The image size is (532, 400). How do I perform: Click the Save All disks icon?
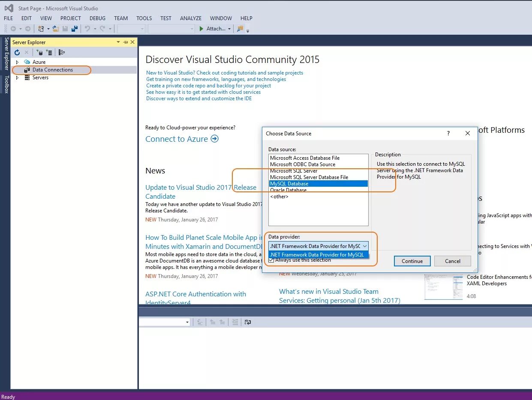point(75,29)
